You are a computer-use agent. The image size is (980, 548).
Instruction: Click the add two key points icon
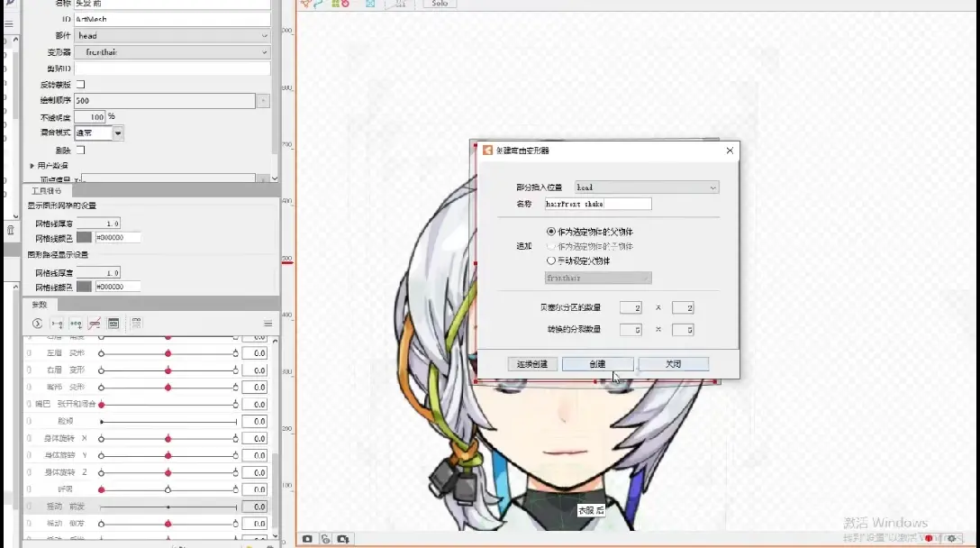click(x=57, y=324)
